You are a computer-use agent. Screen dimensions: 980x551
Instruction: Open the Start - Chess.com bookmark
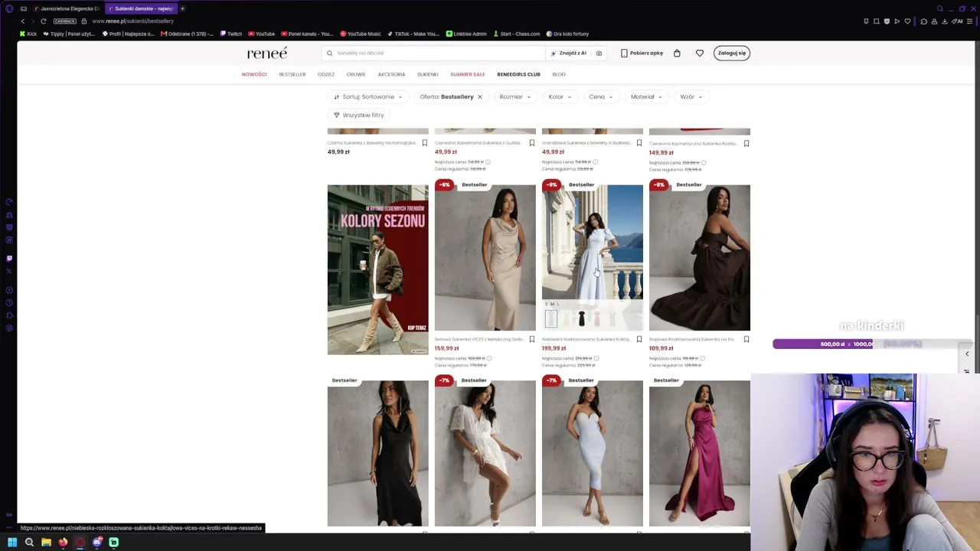516,34
